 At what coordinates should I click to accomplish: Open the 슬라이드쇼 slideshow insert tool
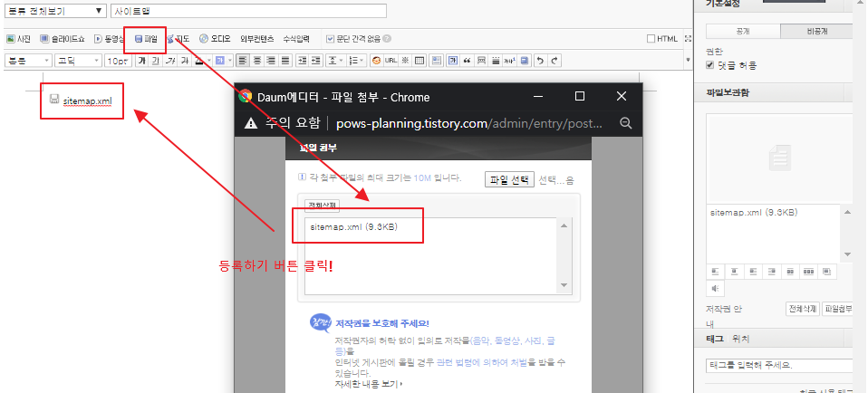coord(62,39)
